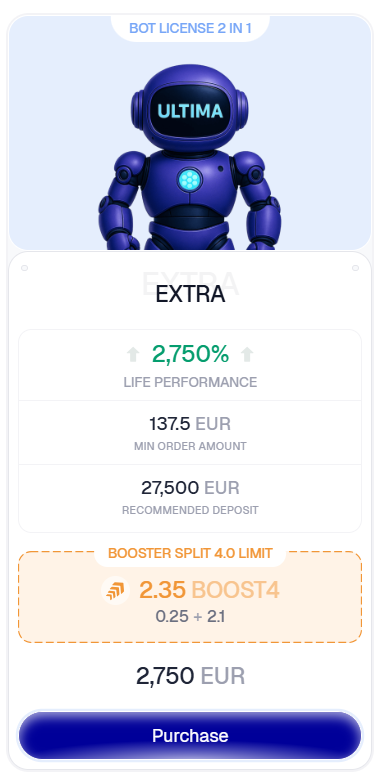Click the MIN ORDER AMOUNT label
This screenshot has width=379, height=773.
click(x=190, y=447)
